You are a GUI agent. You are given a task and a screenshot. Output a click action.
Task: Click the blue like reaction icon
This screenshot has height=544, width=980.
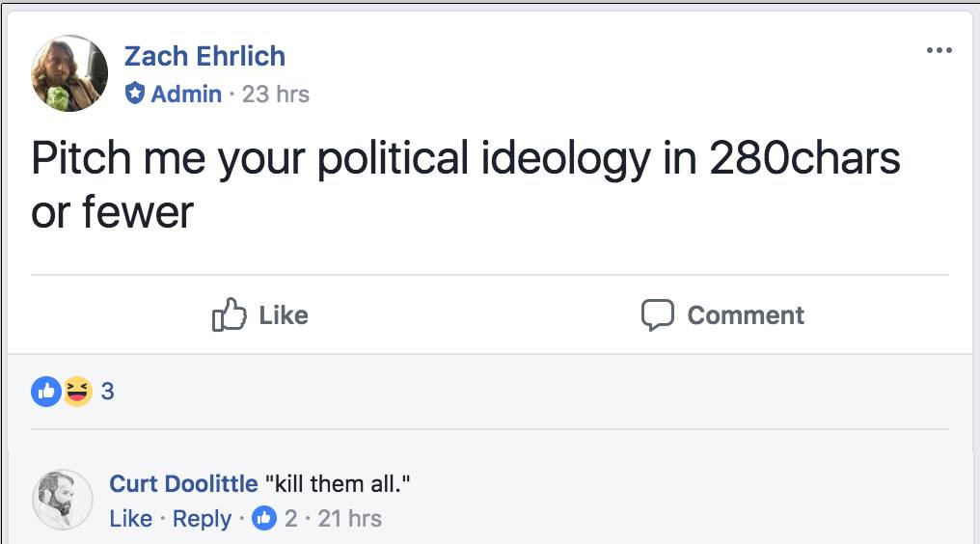click(45, 391)
